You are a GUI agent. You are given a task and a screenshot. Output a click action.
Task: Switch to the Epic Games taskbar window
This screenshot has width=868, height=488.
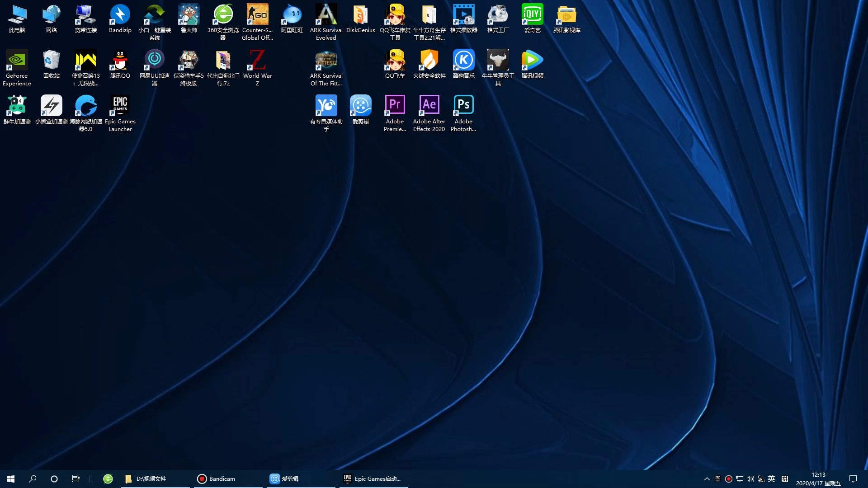click(373, 479)
